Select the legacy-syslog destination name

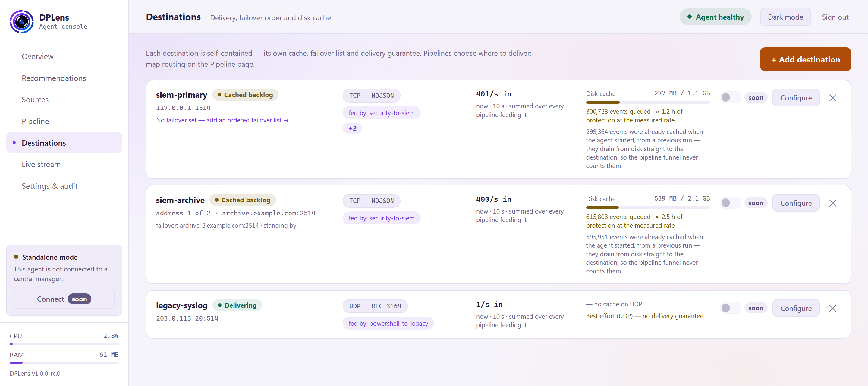tap(182, 305)
